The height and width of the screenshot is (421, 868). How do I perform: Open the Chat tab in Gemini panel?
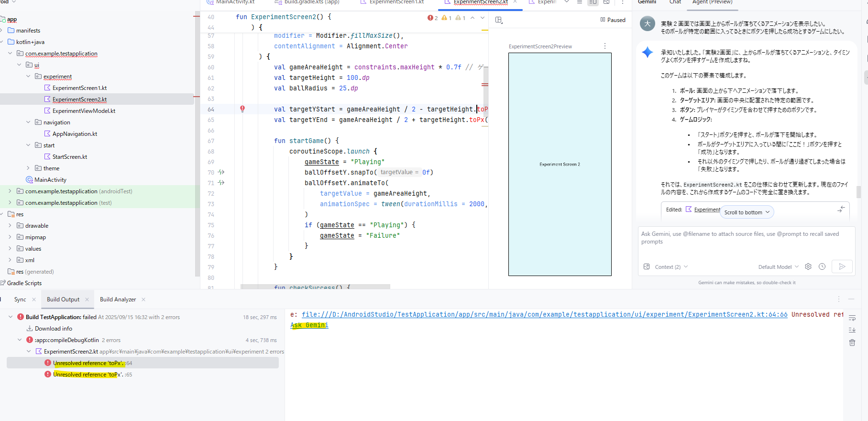[x=675, y=2]
